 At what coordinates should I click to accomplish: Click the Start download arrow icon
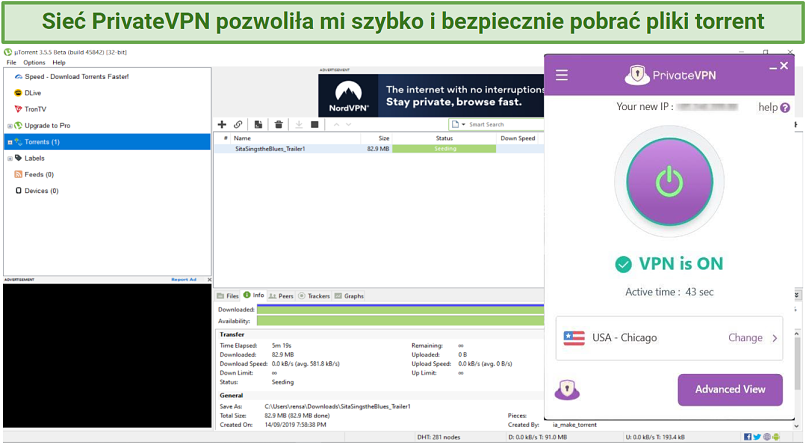[299, 124]
